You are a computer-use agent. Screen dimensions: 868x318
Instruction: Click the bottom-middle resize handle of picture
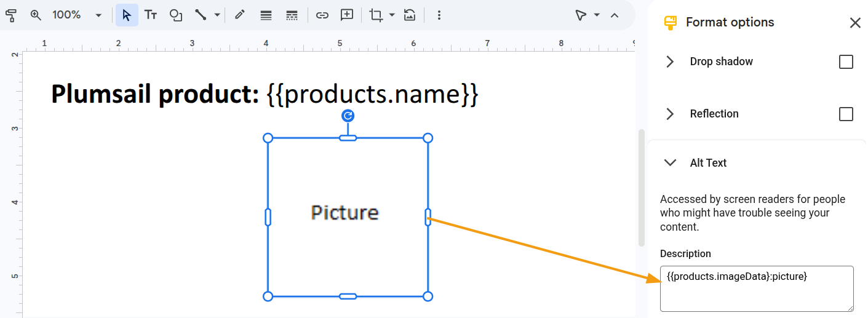(x=348, y=296)
